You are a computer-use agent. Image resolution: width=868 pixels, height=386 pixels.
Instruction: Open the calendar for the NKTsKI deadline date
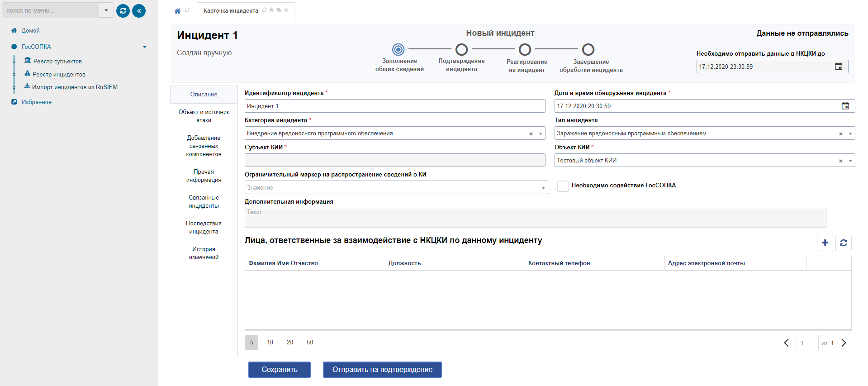[838, 67]
